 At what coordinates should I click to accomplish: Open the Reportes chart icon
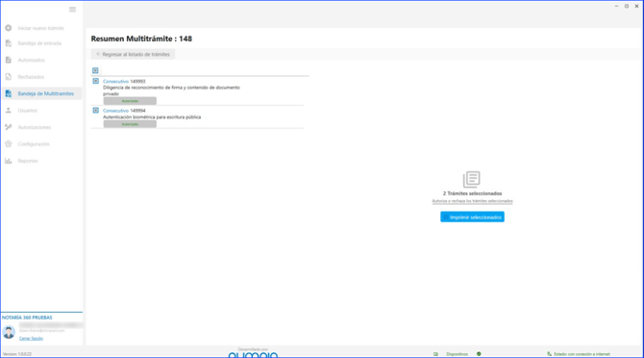click(x=9, y=161)
